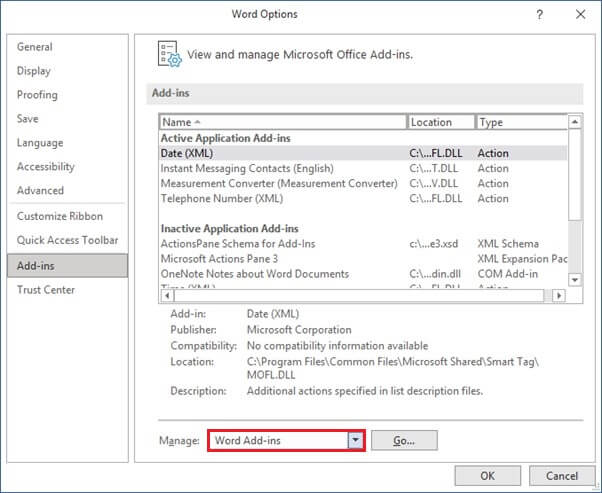602x493 pixels.
Task: Click the Add-ins sidebar item
Action: point(68,265)
